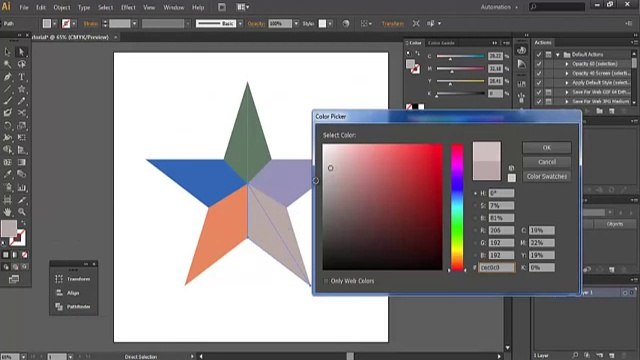Collapse the Default Actions folder
Viewport: 640px width, 360px height.
point(558,54)
